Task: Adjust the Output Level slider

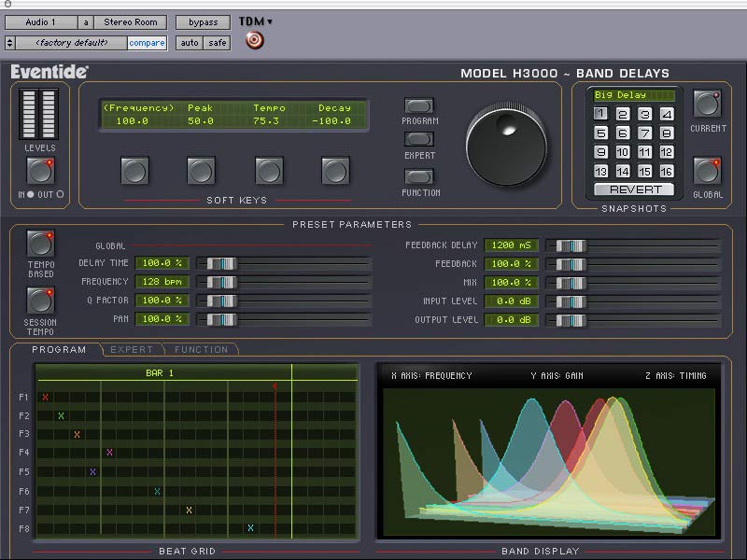Action: (571, 320)
